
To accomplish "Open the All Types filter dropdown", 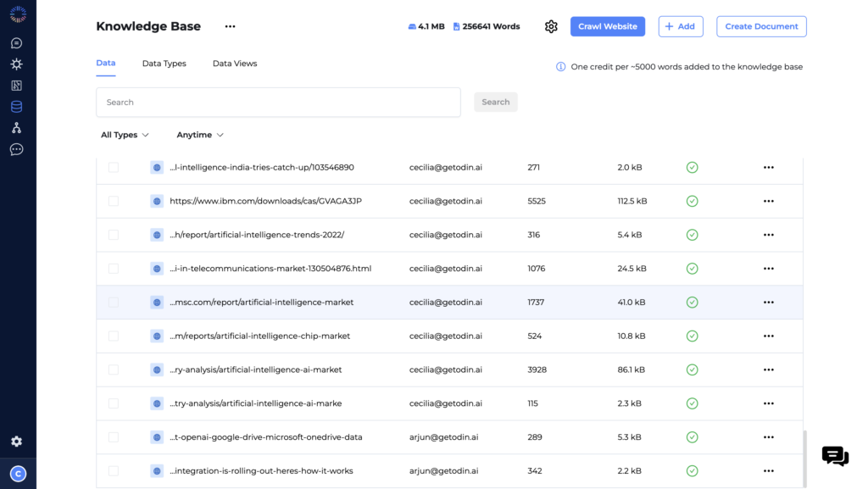I will point(124,135).
